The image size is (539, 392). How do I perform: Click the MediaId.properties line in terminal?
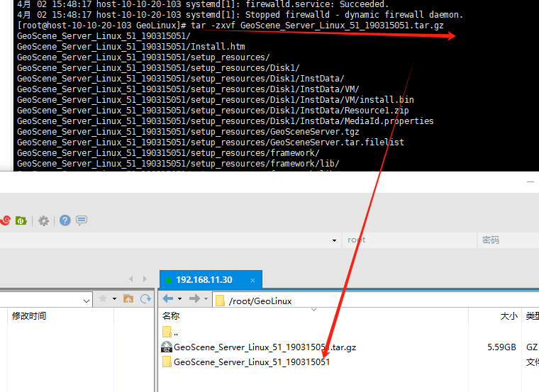tap(225, 121)
